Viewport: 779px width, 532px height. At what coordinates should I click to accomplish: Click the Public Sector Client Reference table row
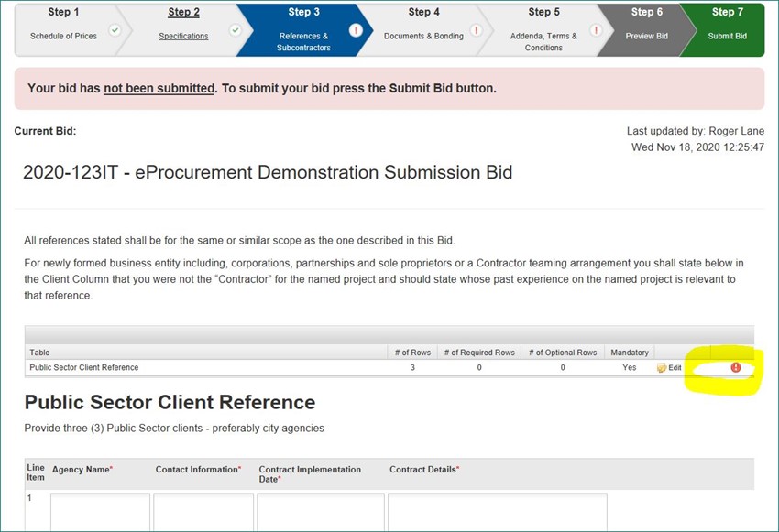coord(389,368)
